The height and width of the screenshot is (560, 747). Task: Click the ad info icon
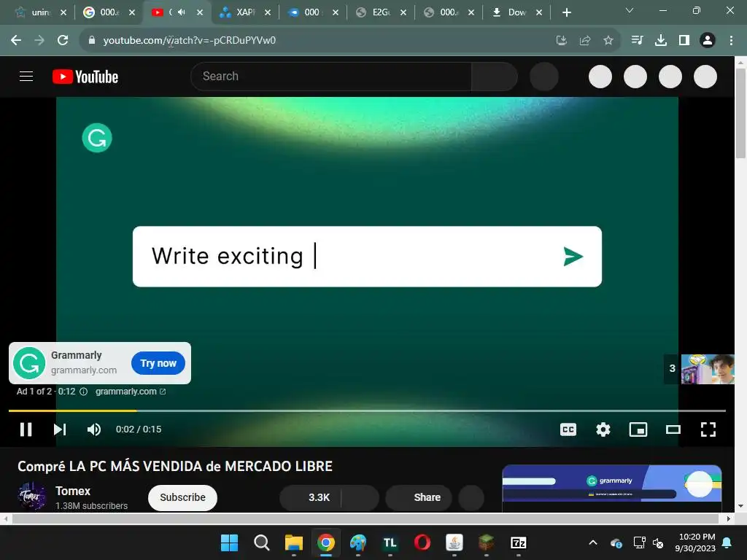(x=83, y=392)
